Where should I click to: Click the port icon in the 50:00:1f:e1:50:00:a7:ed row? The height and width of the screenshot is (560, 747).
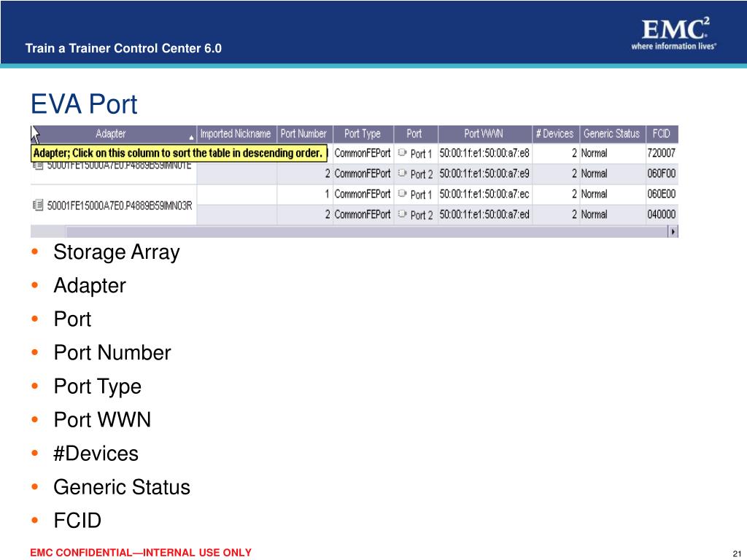click(402, 214)
